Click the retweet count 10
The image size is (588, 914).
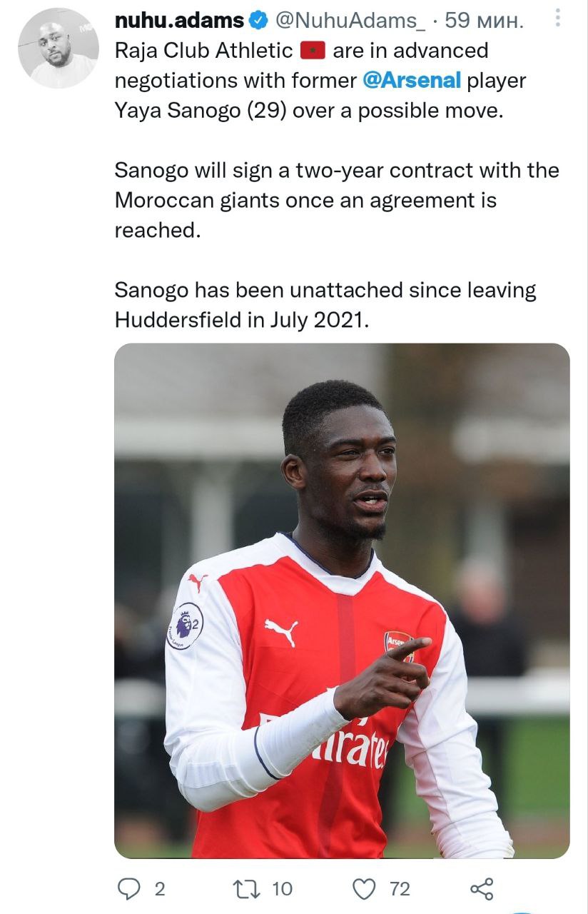click(283, 889)
